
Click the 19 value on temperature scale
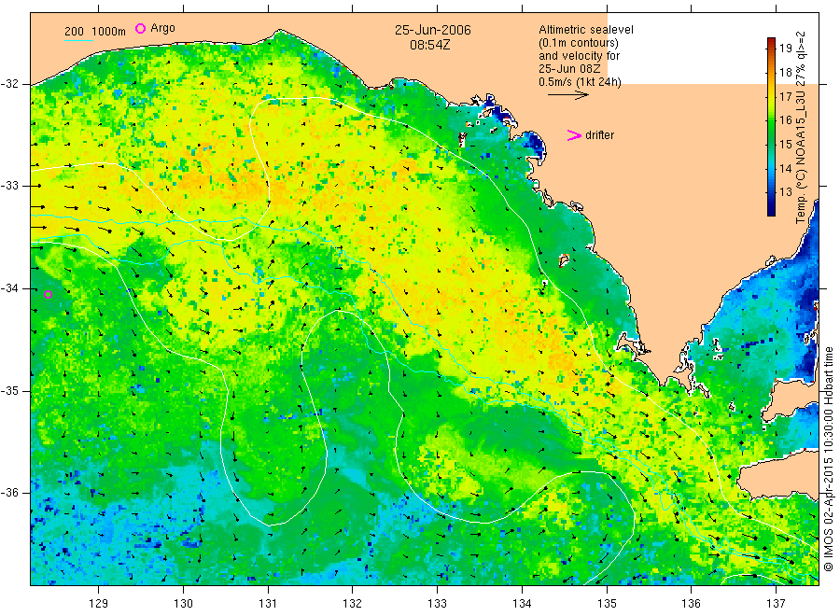point(785,49)
